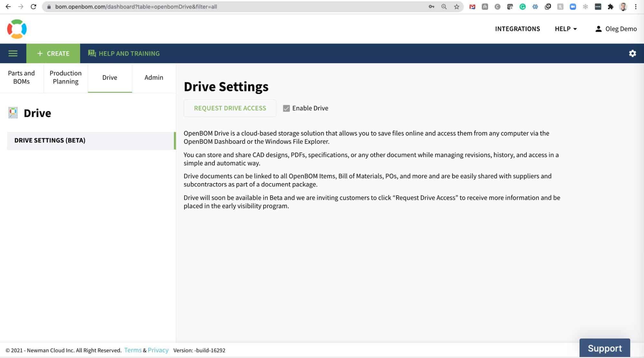Screen dimensions: 644x358
Task: Open the saved passwords key icon
Action: coord(431,6)
